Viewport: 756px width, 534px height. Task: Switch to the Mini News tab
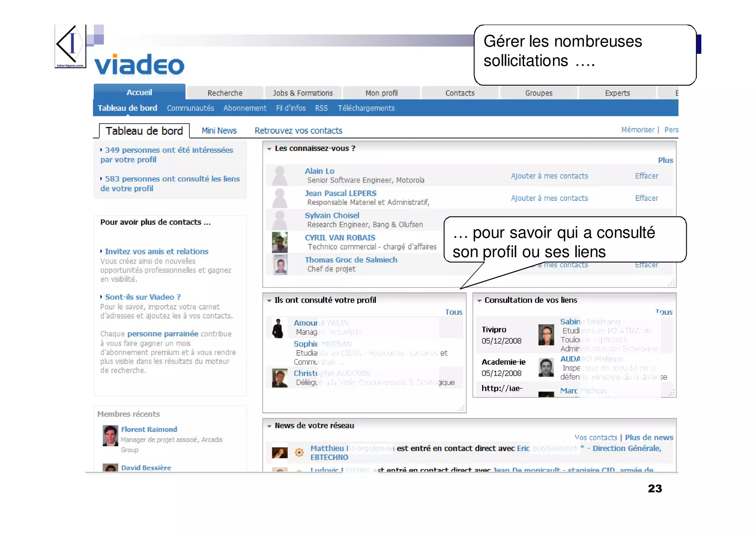click(219, 131)
